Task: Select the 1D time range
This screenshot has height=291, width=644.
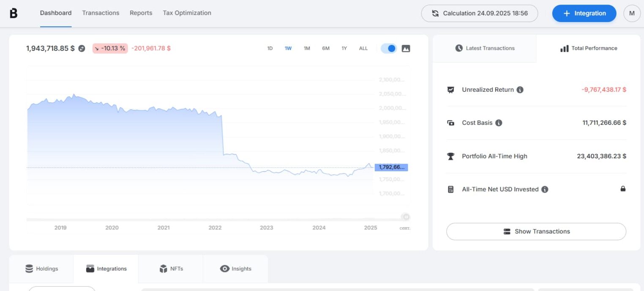Action: point(270,49)
